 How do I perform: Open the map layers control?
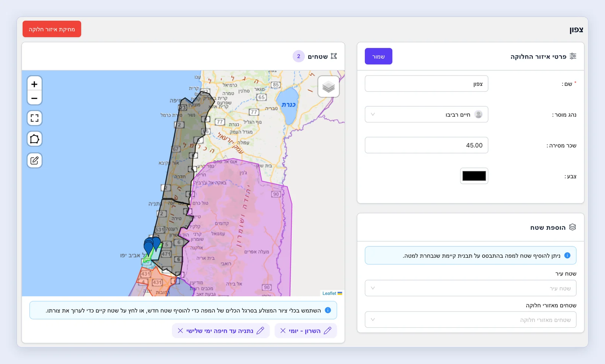[x=329, y=87]
